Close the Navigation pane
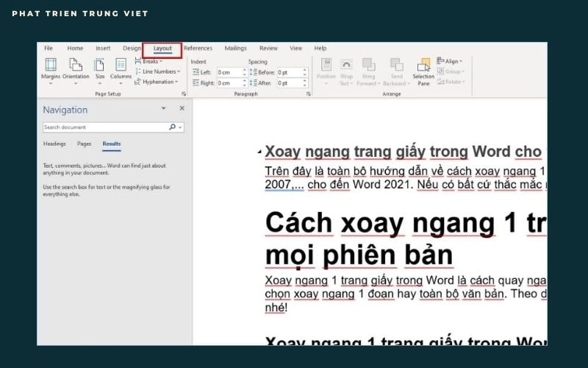588x368 pixels. 182,108
